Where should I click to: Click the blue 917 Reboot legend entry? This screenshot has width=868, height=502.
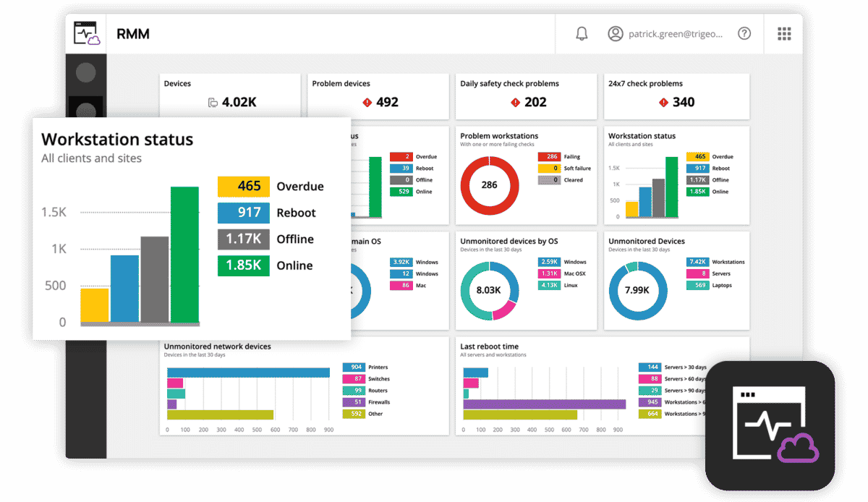pyautogui.click(x=244, y=213)
